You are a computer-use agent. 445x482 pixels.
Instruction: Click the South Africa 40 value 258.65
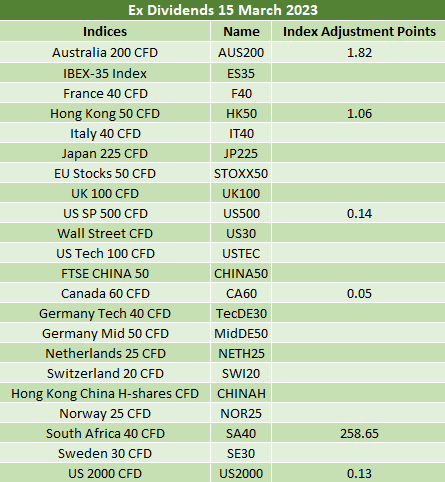[359, 433]
